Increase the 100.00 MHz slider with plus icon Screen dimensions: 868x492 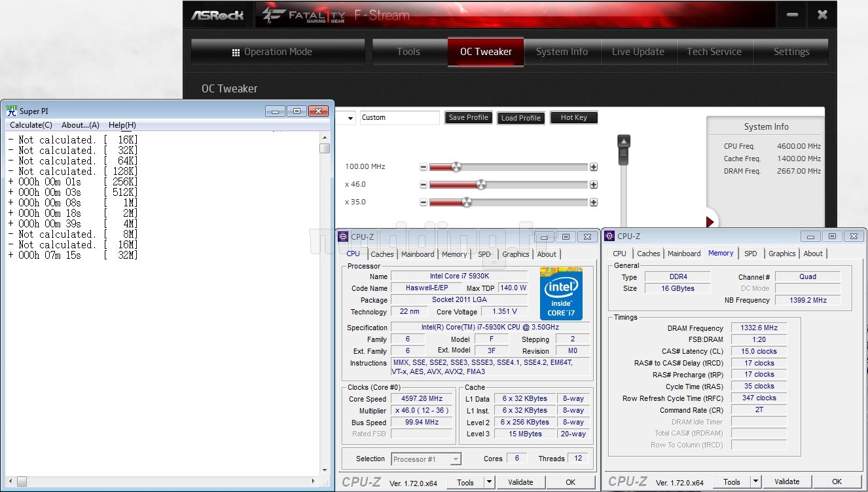click(x=593, y=167)
